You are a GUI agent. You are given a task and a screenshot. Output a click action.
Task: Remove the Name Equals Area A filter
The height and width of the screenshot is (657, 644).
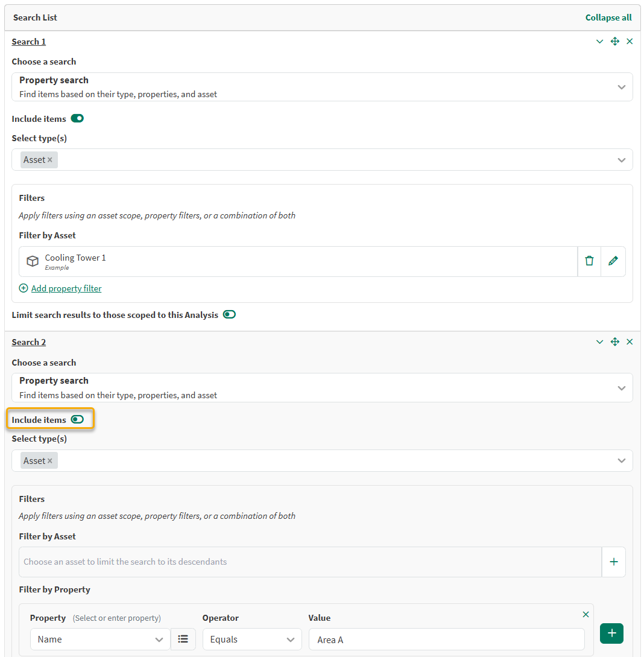tap(586, 615)
